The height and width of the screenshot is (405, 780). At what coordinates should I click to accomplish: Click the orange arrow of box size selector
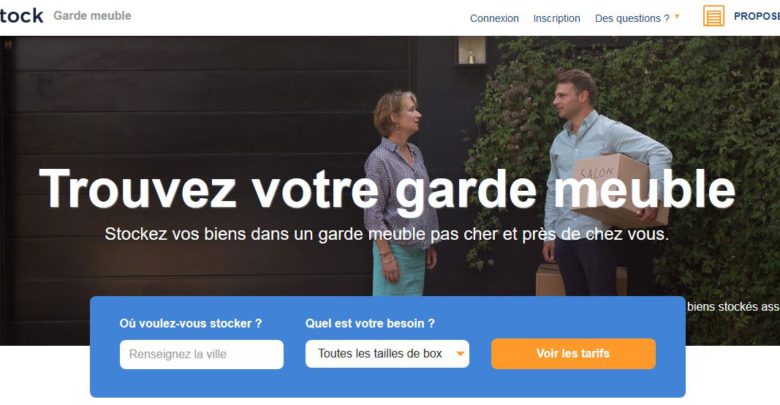(x=460, y=354)
